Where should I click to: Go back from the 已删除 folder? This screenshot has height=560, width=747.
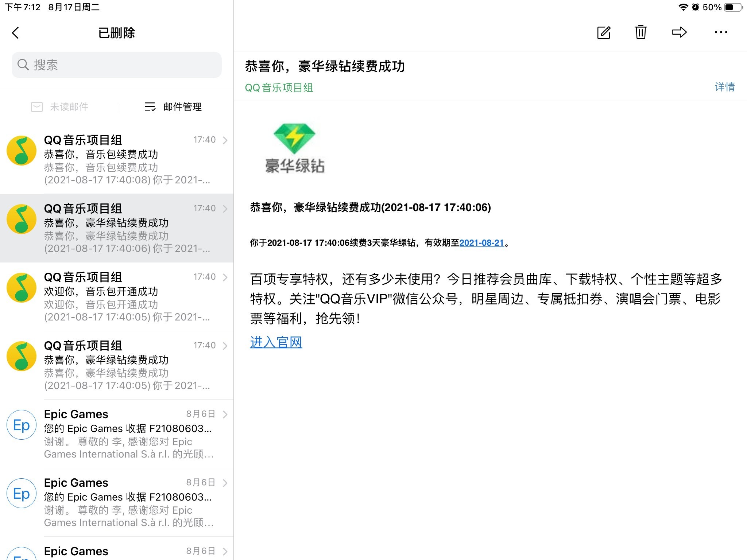point(15,33)
